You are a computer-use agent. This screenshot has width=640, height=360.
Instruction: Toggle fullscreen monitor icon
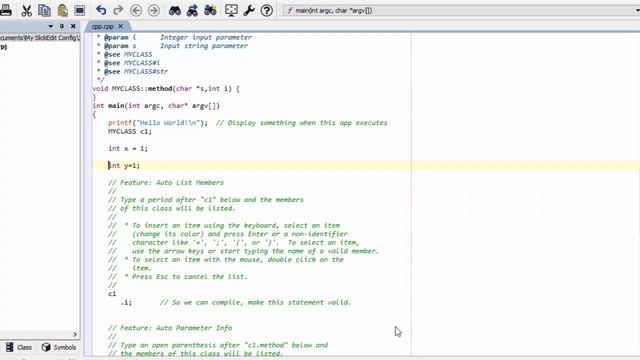tap(231, 11)
